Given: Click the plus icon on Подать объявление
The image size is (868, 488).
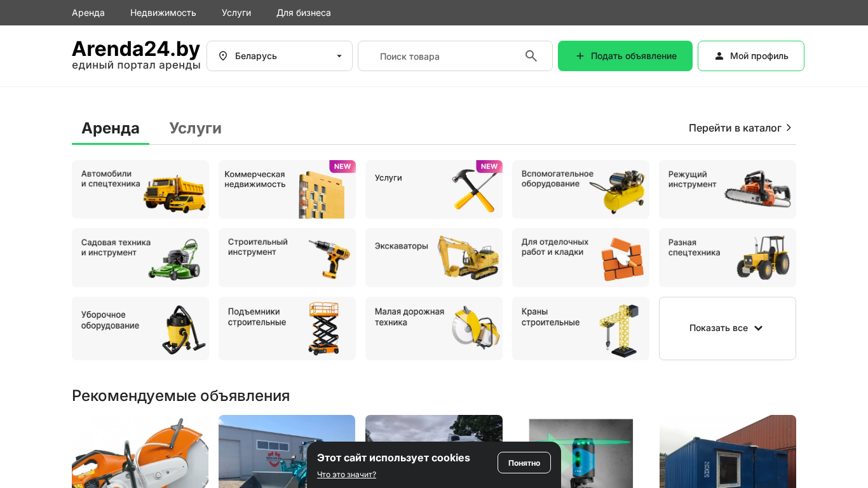Looking at the screenshot, I should (580, 56).
